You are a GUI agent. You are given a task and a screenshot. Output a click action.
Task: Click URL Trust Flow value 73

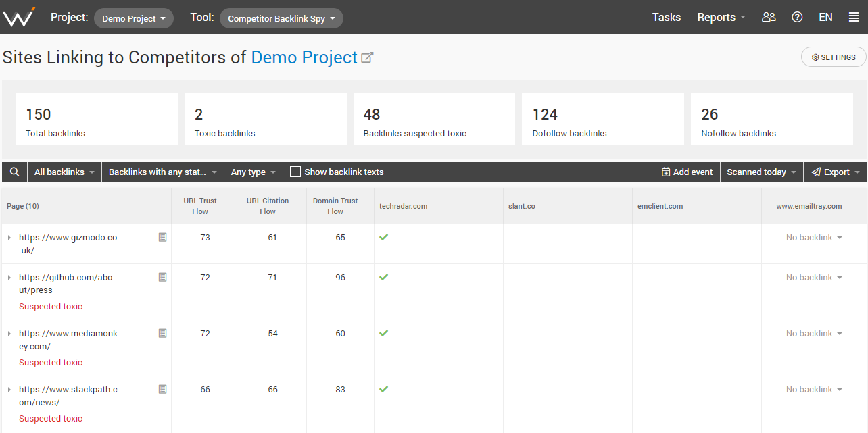(x=205, y=238)
